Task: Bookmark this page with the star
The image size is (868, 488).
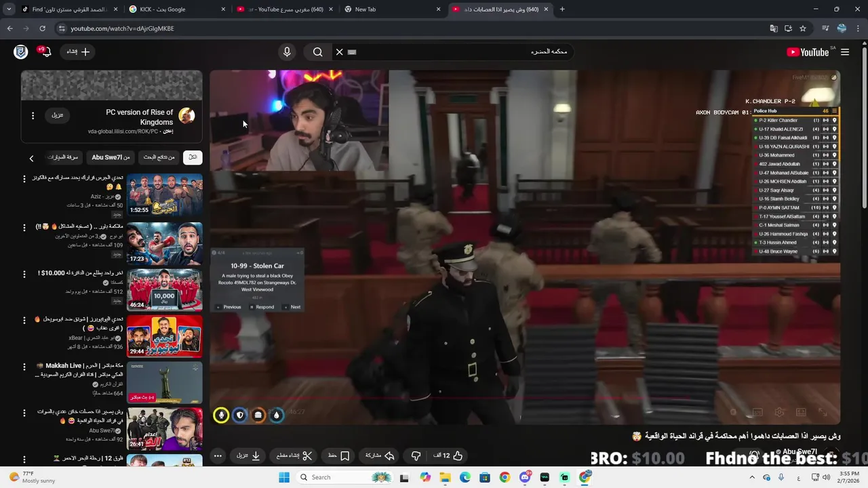Action: click(x=803, y=28)
